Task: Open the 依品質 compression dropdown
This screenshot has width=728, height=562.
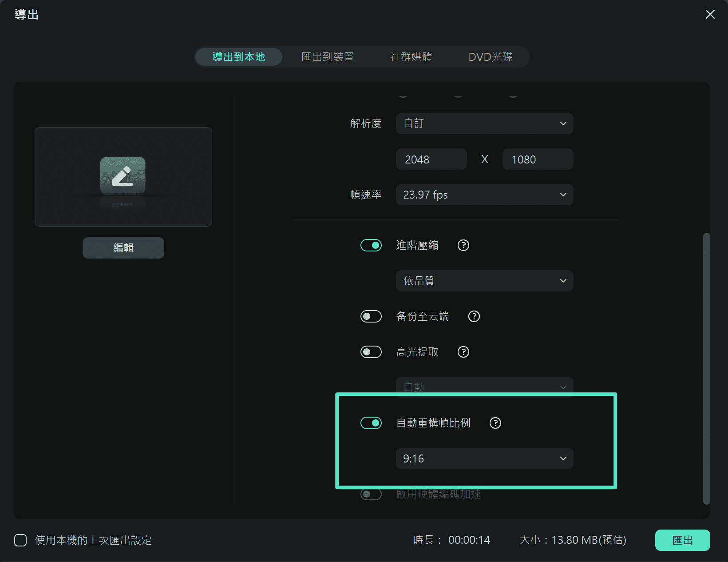Action: pyautogui.click(x=485, y=281)
